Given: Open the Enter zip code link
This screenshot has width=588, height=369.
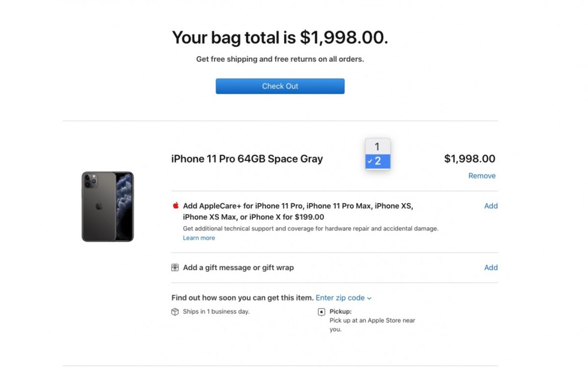Looking at the screenshot, I should pos(340,298).
